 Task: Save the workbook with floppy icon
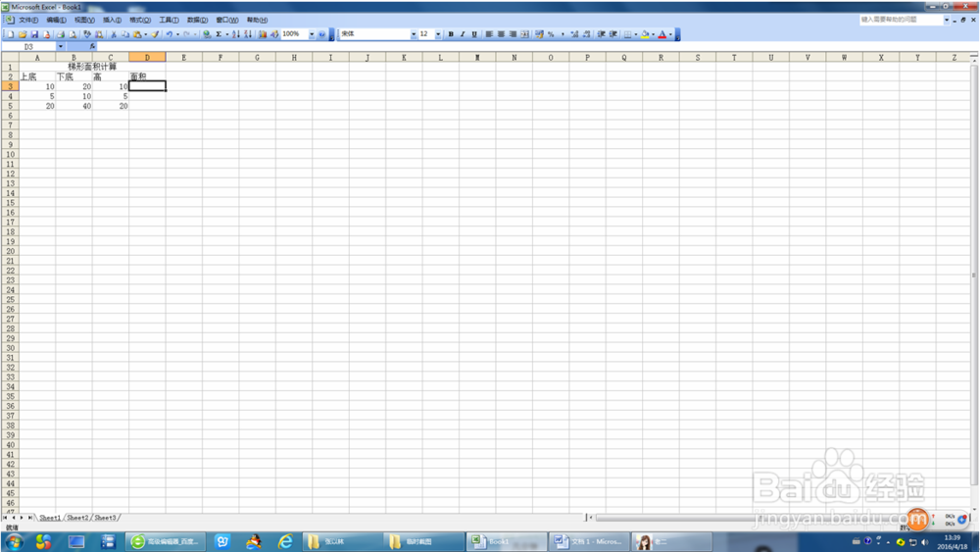click(x=34, y=34)
